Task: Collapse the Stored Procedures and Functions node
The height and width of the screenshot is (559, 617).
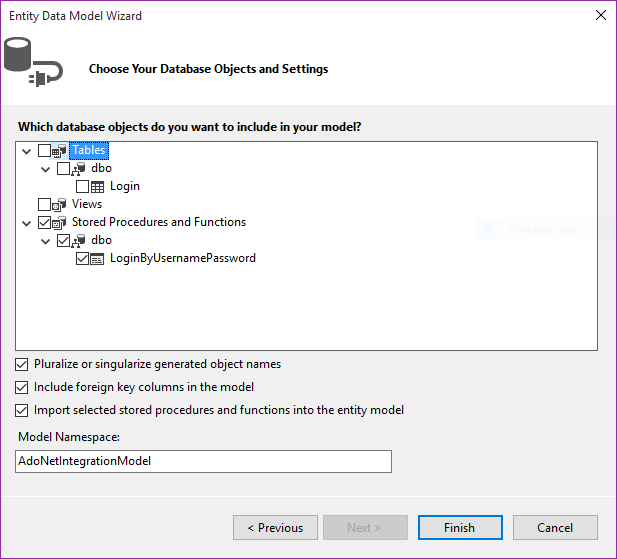Action: click(26, 223)
